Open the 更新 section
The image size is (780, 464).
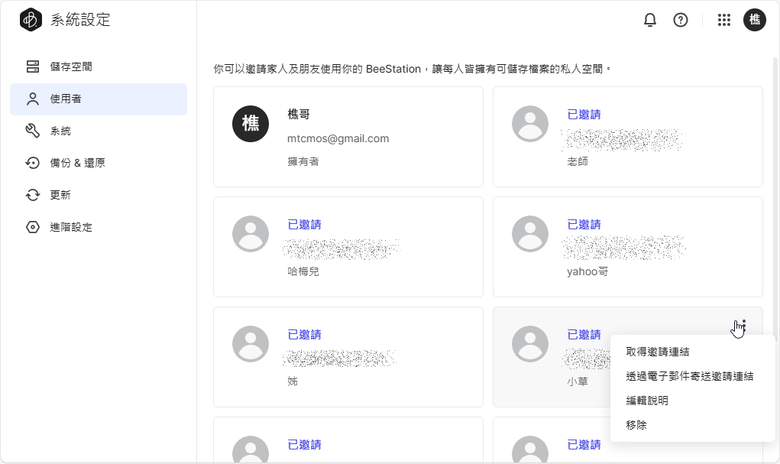(x=98, y=195)
